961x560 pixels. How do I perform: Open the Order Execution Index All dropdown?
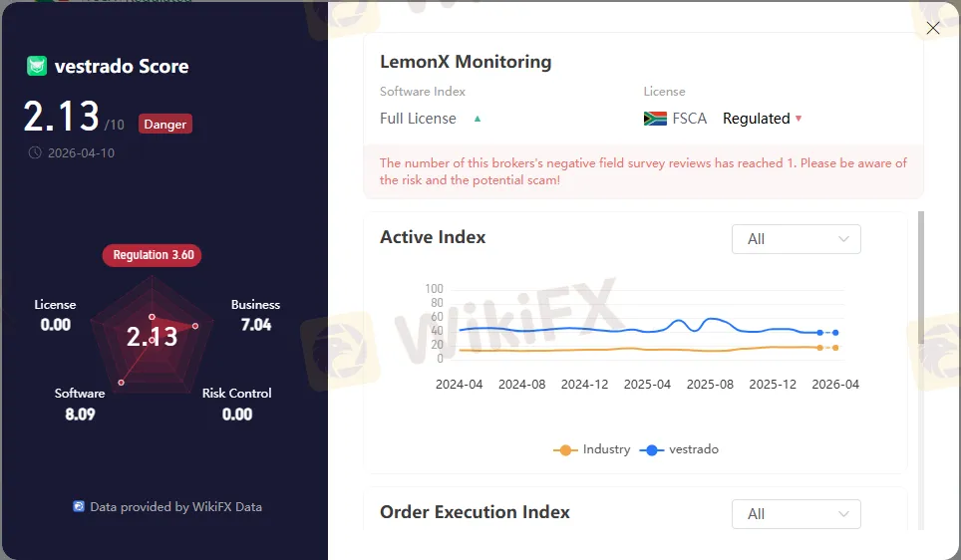point(796,514)
